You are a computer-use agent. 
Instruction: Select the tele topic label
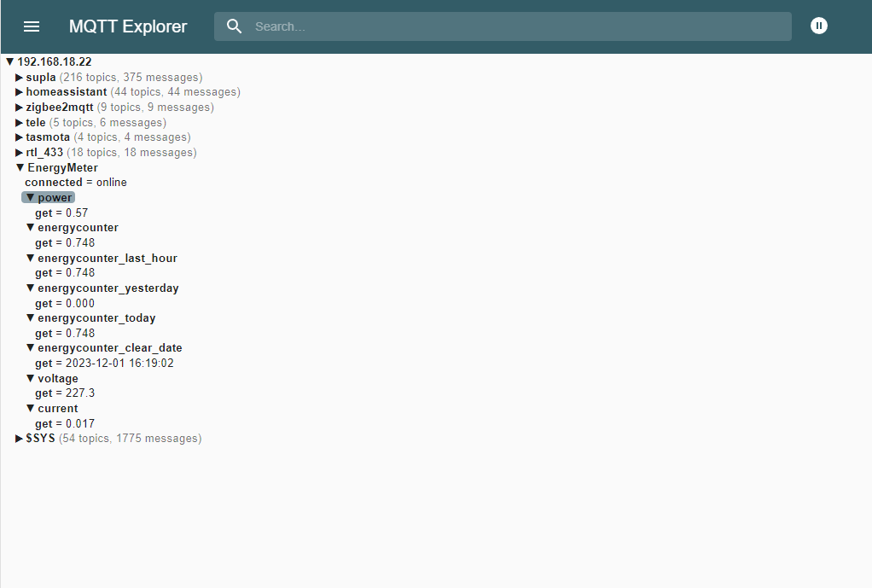click(36, 122)
